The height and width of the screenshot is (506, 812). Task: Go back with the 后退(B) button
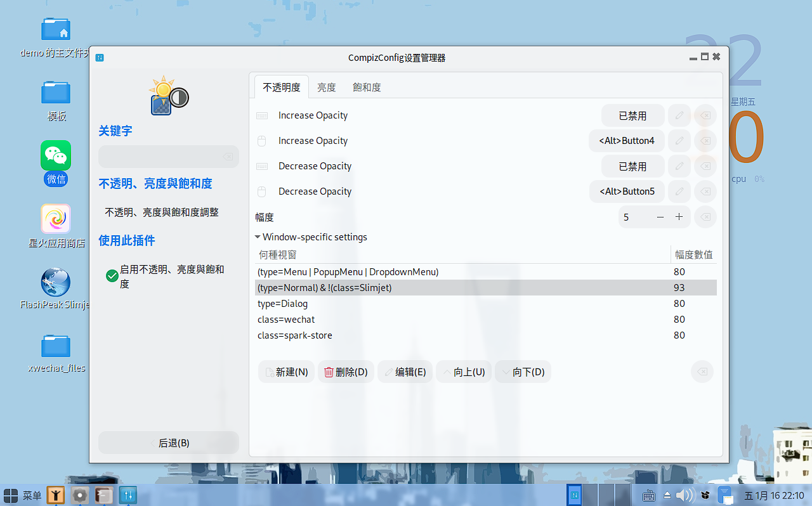[x=169, y=443]
